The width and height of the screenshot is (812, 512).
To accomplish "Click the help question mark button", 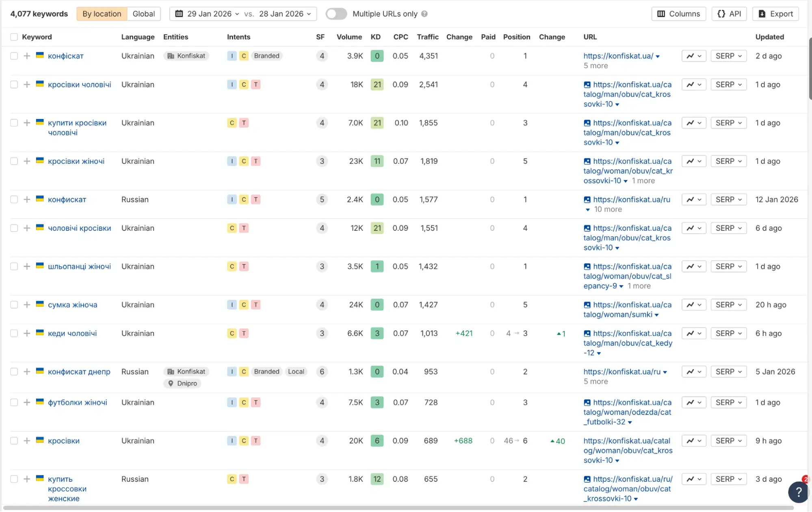I will pos(798,492).
